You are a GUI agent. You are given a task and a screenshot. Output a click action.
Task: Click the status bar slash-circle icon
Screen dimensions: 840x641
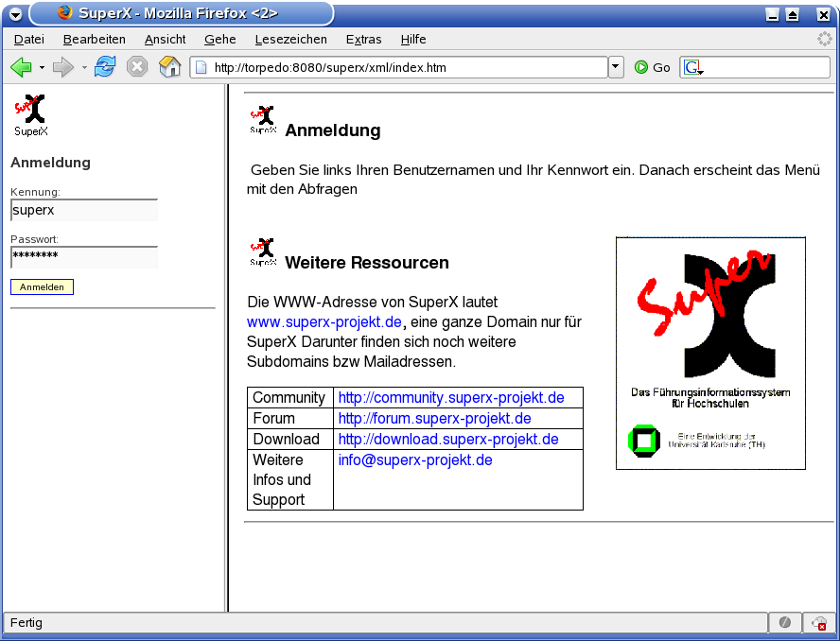click(x=785, y=622)
